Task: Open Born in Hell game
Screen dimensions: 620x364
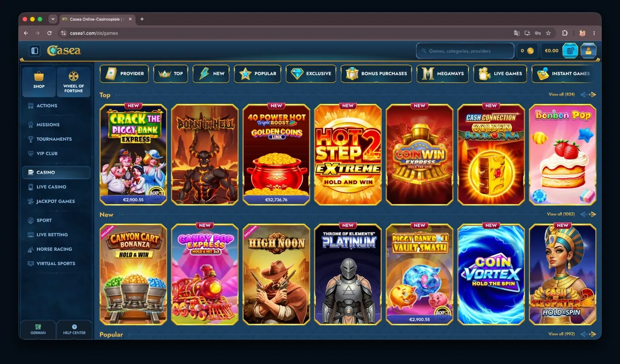Action: (205, 155)
